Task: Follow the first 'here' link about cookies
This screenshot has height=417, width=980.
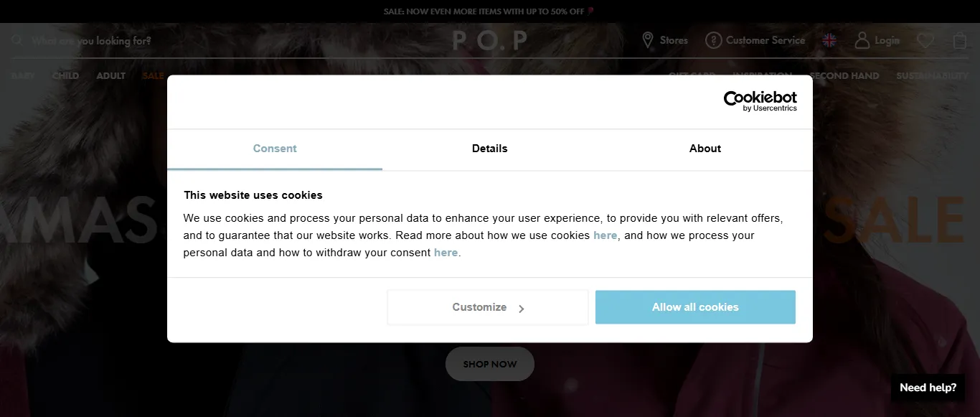Action: (x=605, y=235)
